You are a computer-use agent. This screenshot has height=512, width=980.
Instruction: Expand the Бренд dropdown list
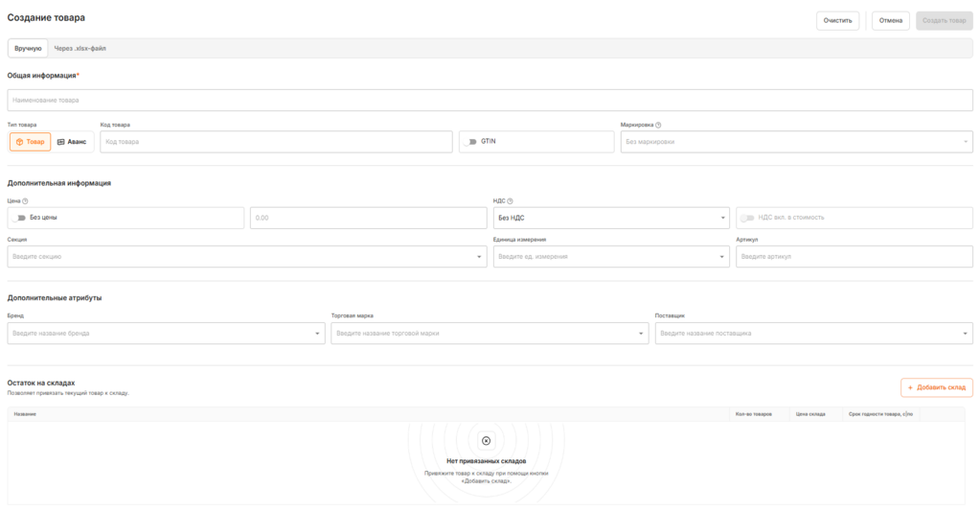tap(165, 334)
